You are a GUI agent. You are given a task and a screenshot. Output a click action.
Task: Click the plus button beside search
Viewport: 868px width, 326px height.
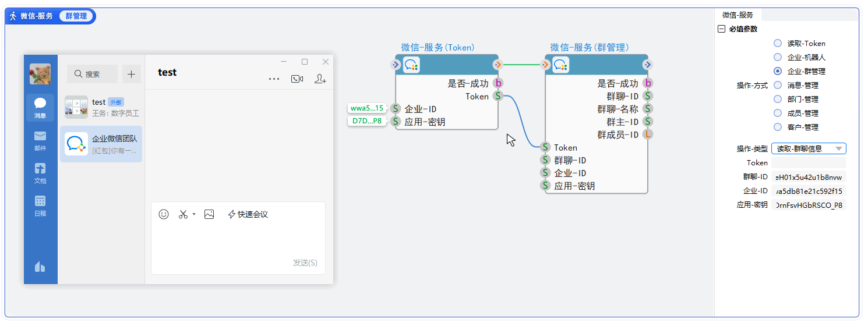click(x=131, y=74)
